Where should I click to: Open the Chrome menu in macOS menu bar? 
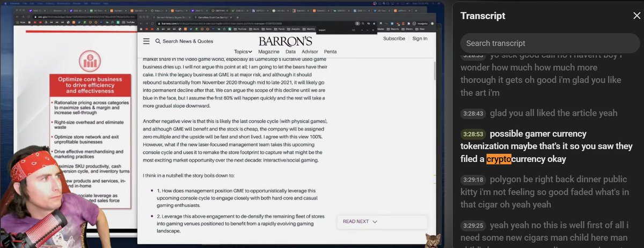(14, 3)
